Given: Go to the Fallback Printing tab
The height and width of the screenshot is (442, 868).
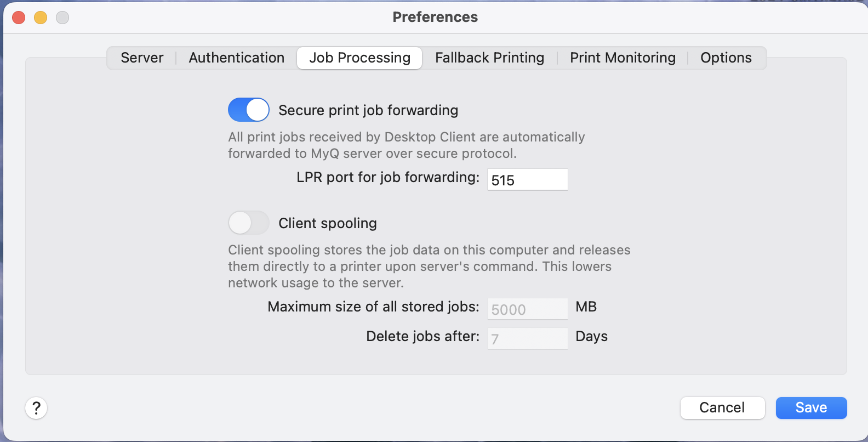Looking at the screenshot, I should point(489,58).
